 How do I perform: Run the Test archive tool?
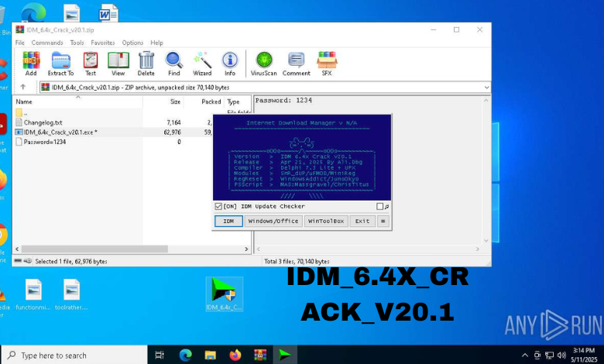[91, 64]
